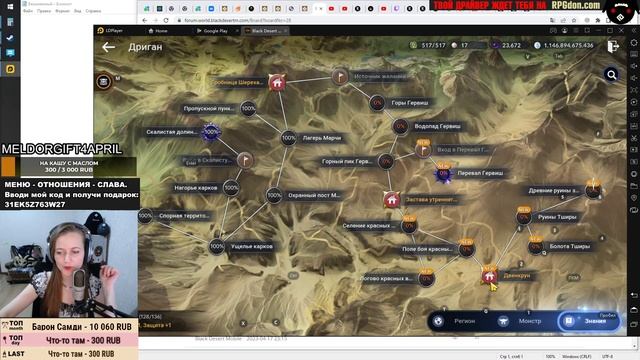This screenshot has width=640, height=360.
Task: Click the Водопад Гервиш node
Action: [400, 126]
